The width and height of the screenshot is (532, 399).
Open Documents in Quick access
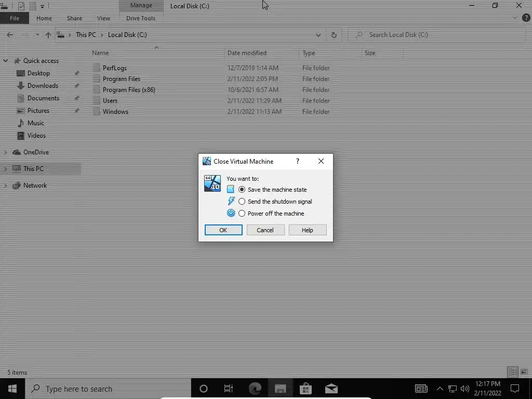coord(44,98)
